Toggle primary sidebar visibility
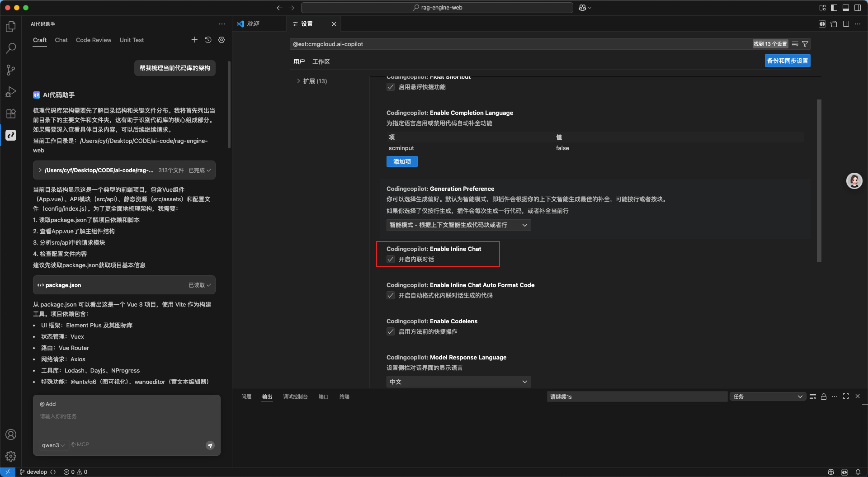 point(834,8)
